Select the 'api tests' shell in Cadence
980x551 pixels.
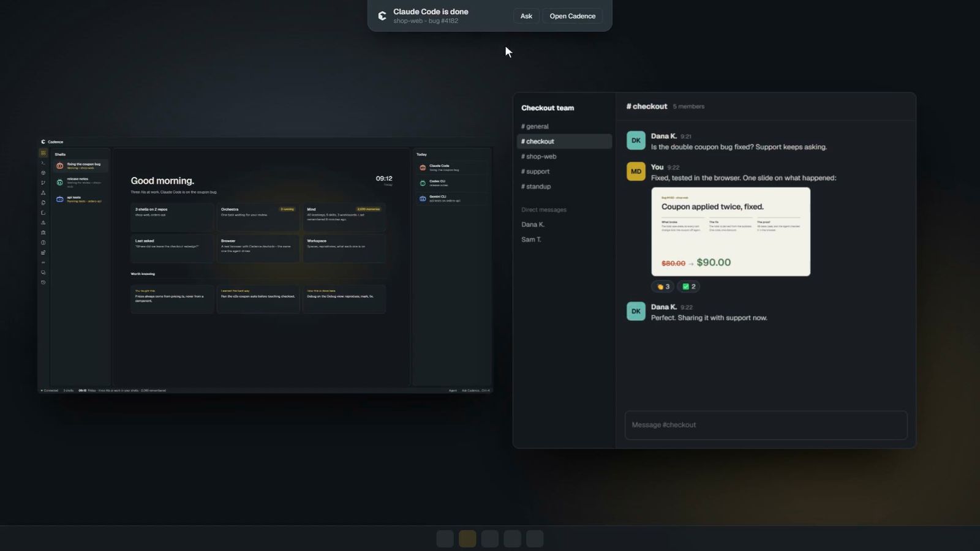click(80, 199)
